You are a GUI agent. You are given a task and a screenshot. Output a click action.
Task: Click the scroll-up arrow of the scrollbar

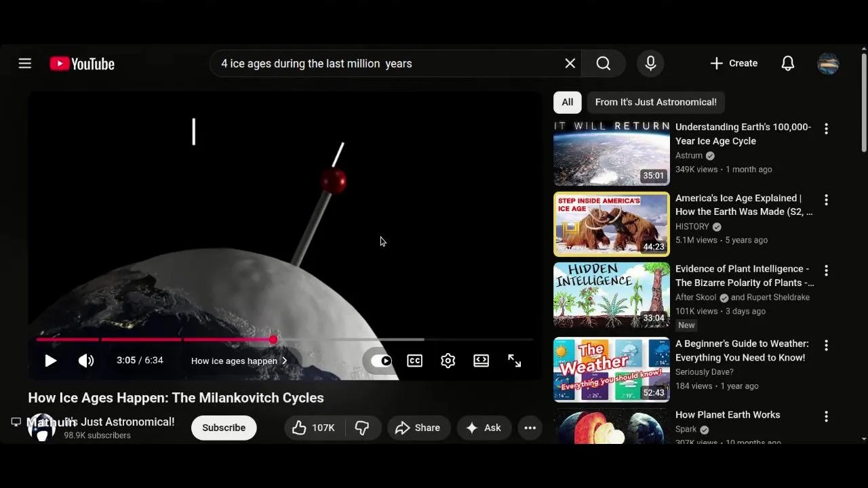click(863, 49)
